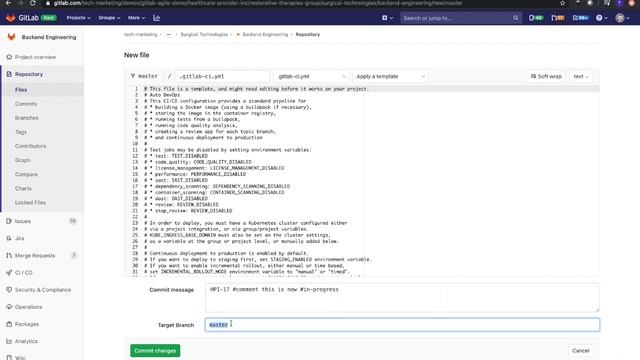Click the GitLab logo in header
The width and height of the screenshot is (640, 360).
coord(22,18)
